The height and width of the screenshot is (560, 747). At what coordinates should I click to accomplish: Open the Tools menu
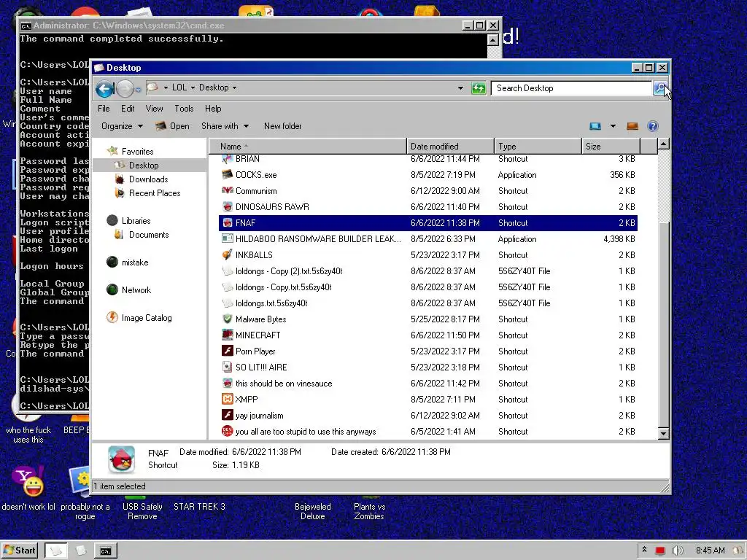click(184, 109)
